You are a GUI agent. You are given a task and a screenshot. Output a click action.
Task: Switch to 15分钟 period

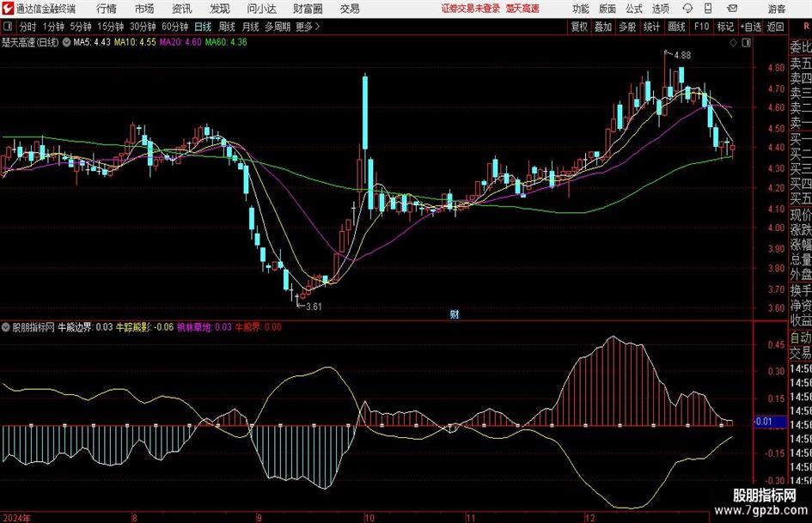(111, 27)
